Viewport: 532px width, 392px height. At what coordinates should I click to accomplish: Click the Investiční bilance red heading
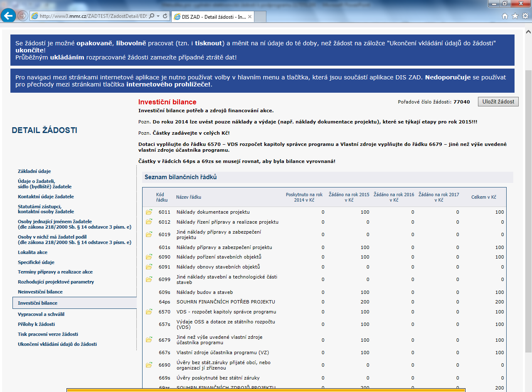167,102
